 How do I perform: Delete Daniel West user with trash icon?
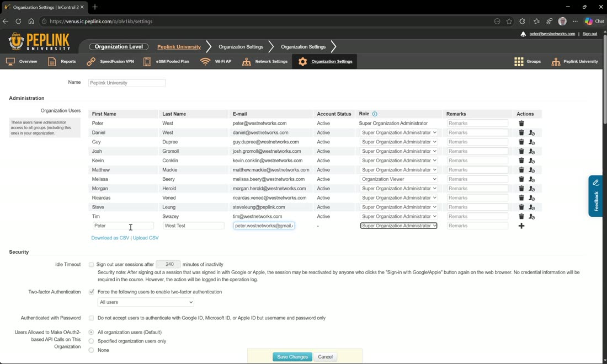click(x=521, y=133)
